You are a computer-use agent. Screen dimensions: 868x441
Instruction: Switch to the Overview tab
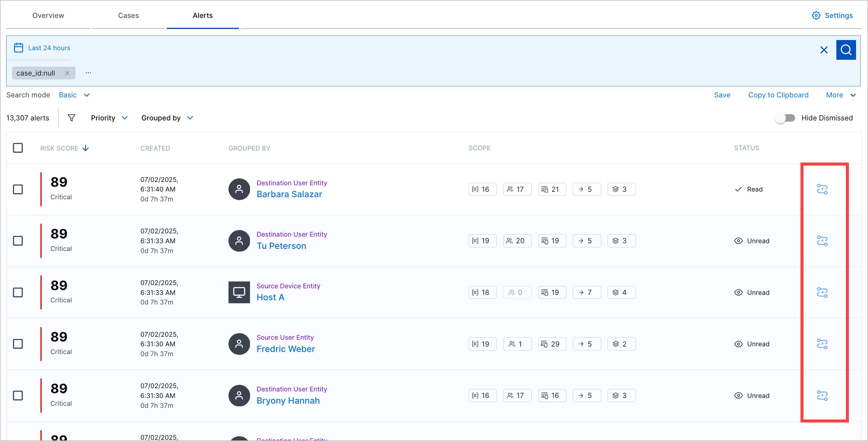(48, 16)
